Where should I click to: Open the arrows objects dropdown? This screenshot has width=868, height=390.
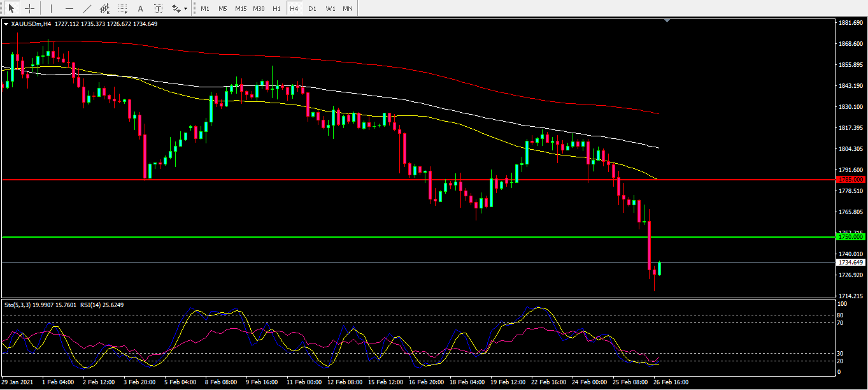(180, 8)
